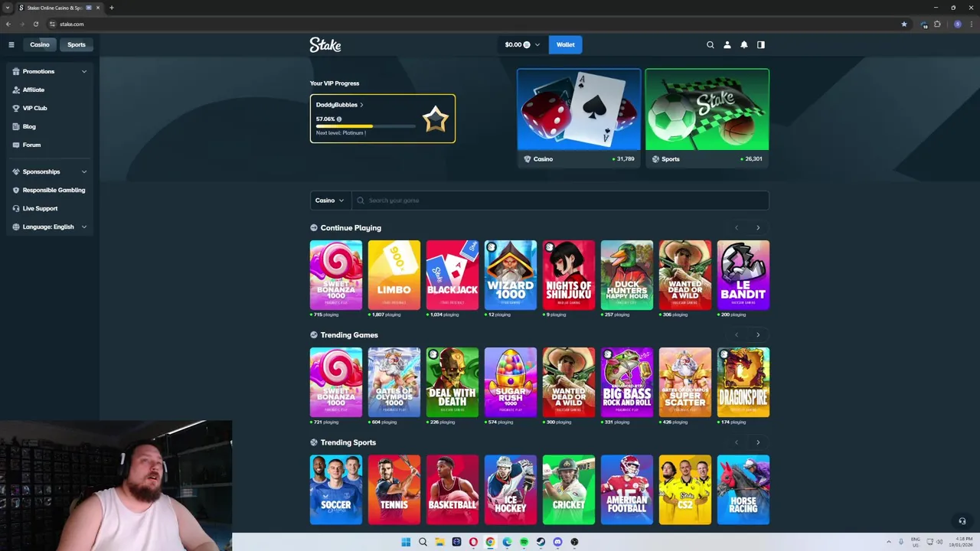
Task: Click the Search your game field
Action: pyautogui.click(x=560, y=201)
